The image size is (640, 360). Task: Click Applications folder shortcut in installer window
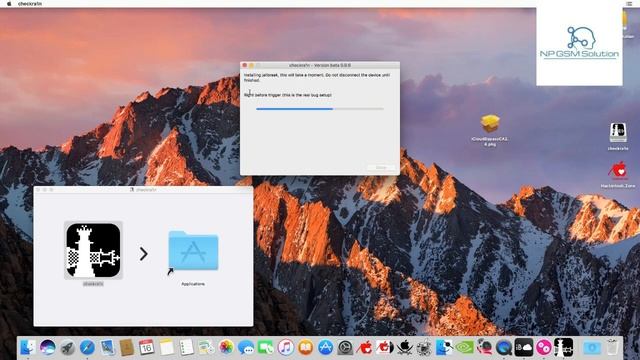[193, 251]
